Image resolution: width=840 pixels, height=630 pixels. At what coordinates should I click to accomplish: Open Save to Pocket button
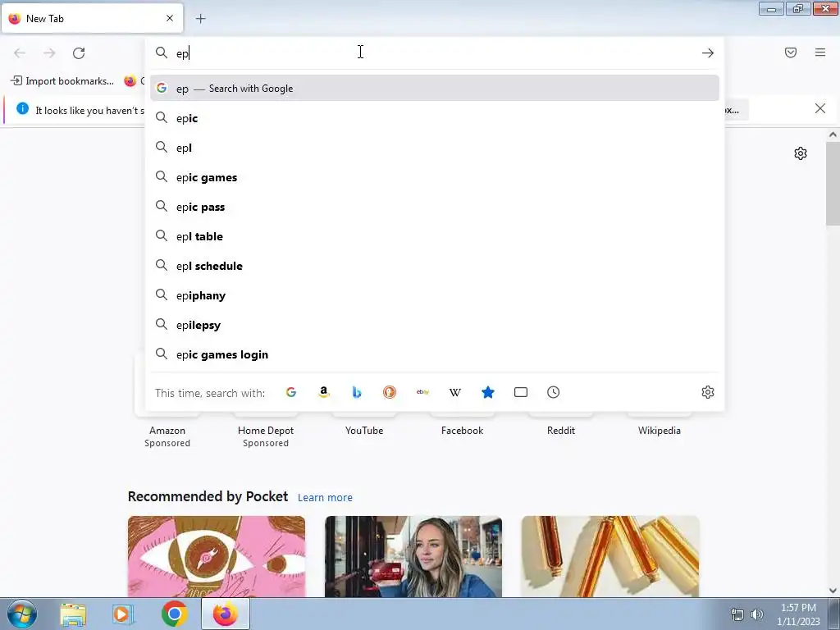791,52
